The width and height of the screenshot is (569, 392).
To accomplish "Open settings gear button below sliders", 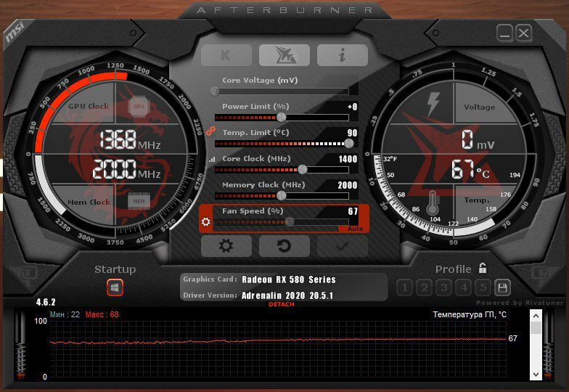I will click(226, 246).
